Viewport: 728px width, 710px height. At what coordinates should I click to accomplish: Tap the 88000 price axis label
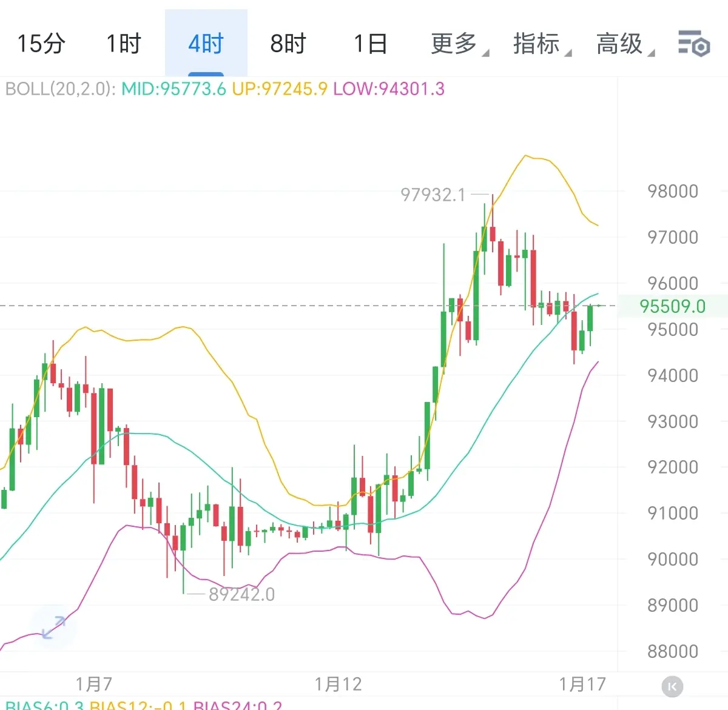click(x=673, y=651)
